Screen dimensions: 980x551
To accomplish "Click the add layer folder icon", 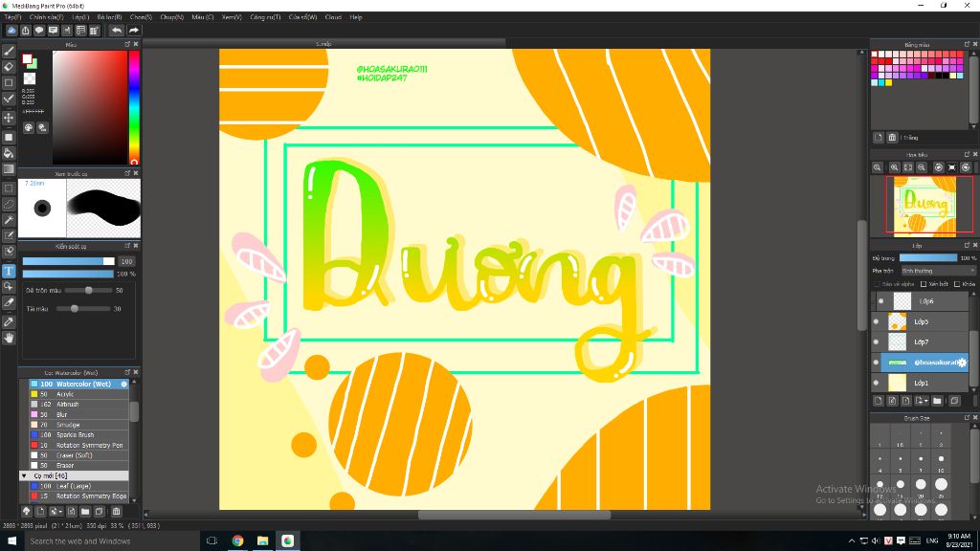I will pos(937,401).
